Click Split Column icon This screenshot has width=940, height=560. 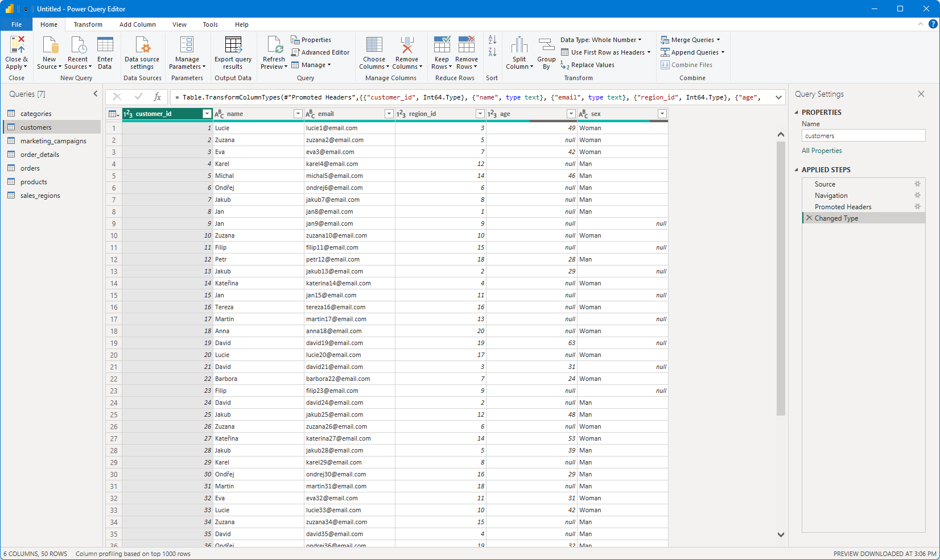[520, 45]
